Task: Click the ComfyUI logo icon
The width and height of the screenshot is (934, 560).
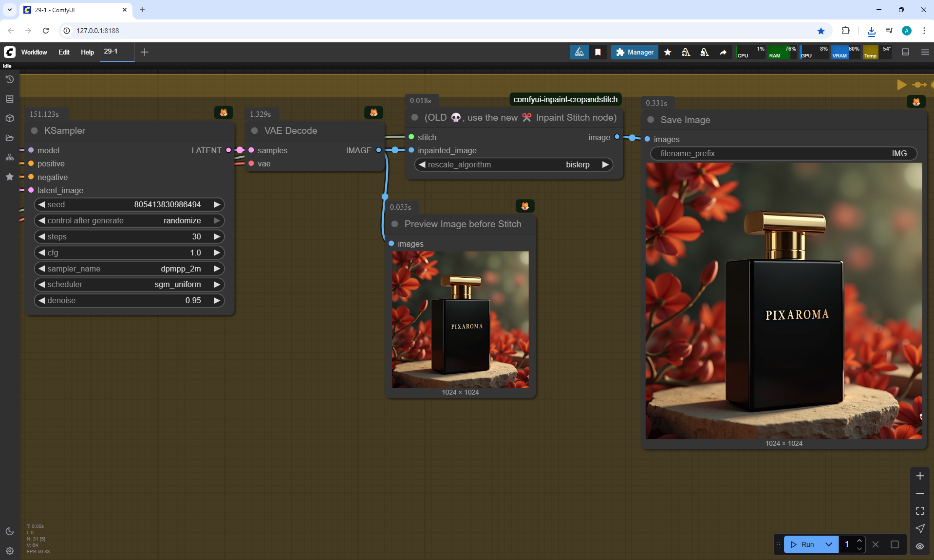Action: coord(9,52)
